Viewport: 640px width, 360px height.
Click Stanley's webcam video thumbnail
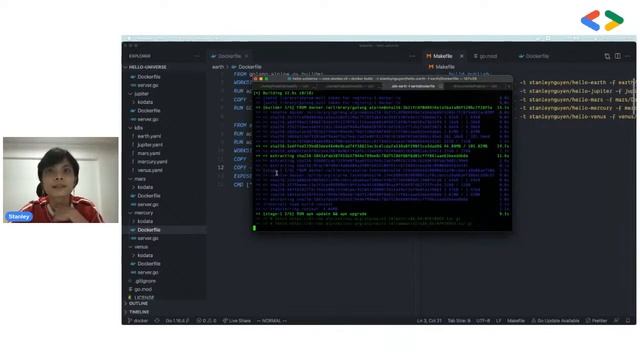(61, 180)
